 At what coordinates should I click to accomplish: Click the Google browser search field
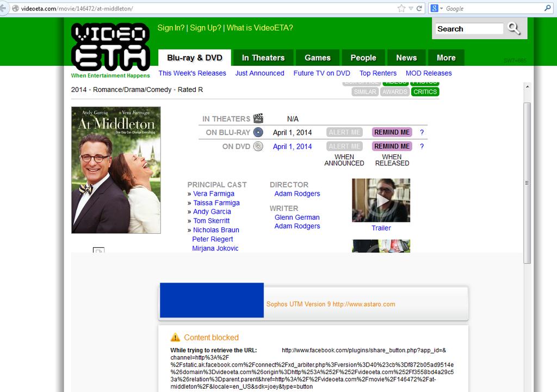coord(494,9)
